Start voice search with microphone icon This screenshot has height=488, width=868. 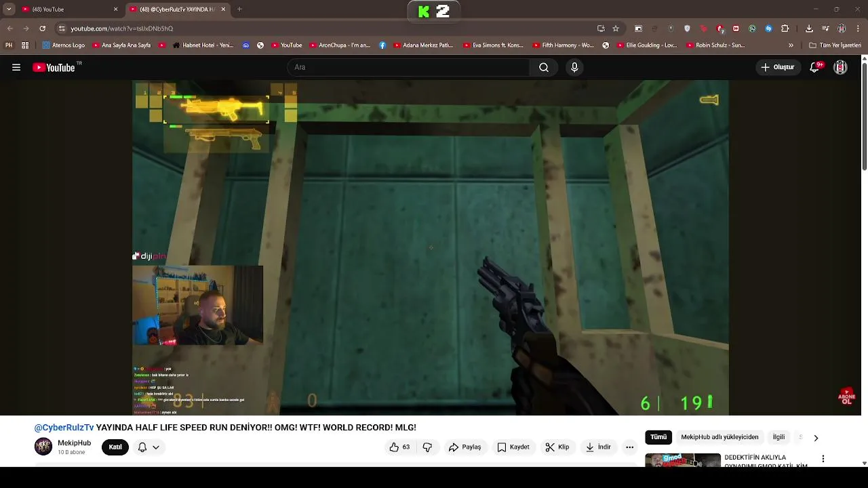point(574,67)
